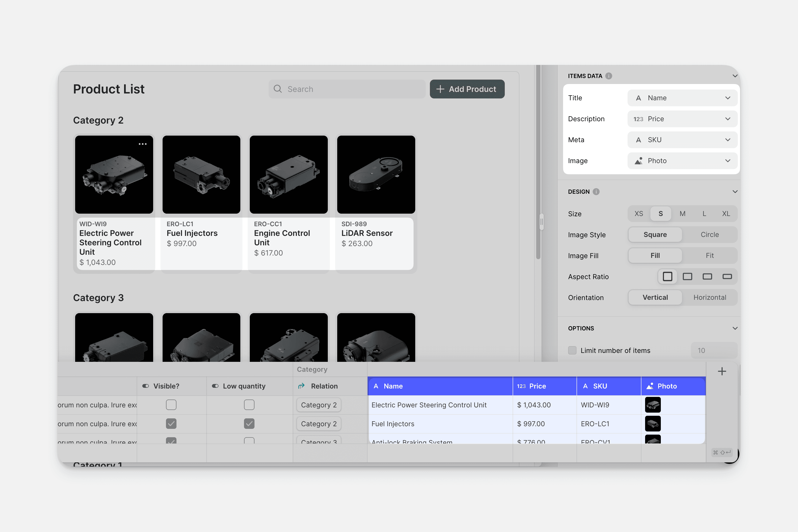Open the three-dots menu on first product card
This screenshot has height=532, width=798.
(142, 144)
